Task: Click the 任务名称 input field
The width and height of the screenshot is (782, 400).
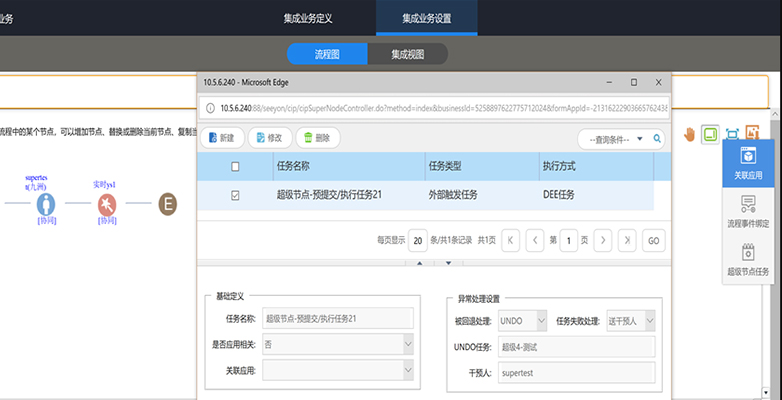Action: (x=337, y=320)
